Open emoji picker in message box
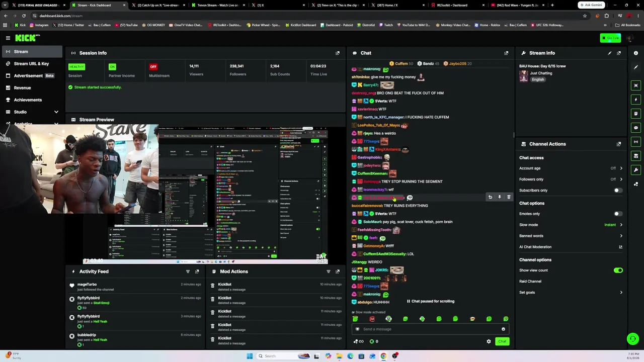 pyautogui.click(x=503, y=329)
